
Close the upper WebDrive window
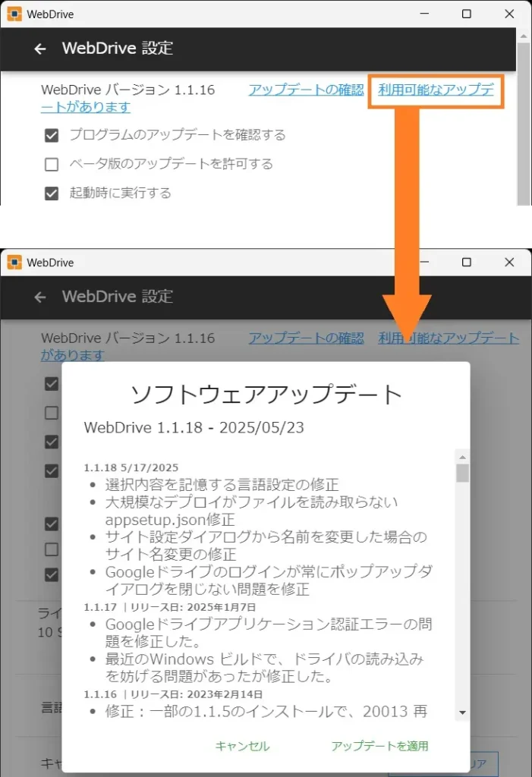tap(508, 14)
